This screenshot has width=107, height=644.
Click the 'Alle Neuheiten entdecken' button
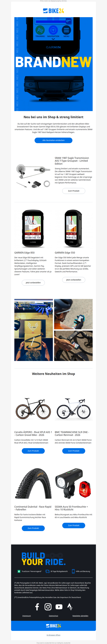pyautogui.click(x=53, y=140)
